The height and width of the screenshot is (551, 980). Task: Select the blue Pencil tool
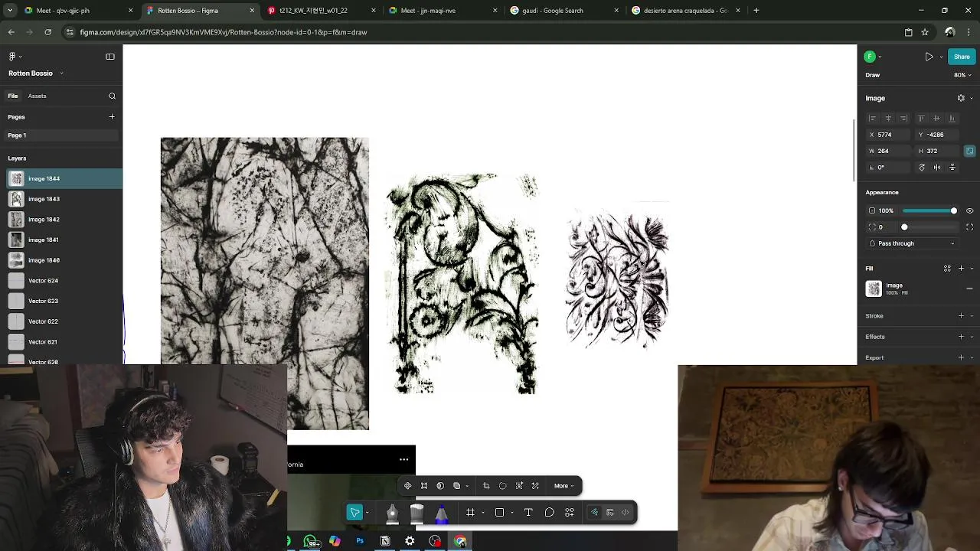pyautogui.click(x=442, y=513)
